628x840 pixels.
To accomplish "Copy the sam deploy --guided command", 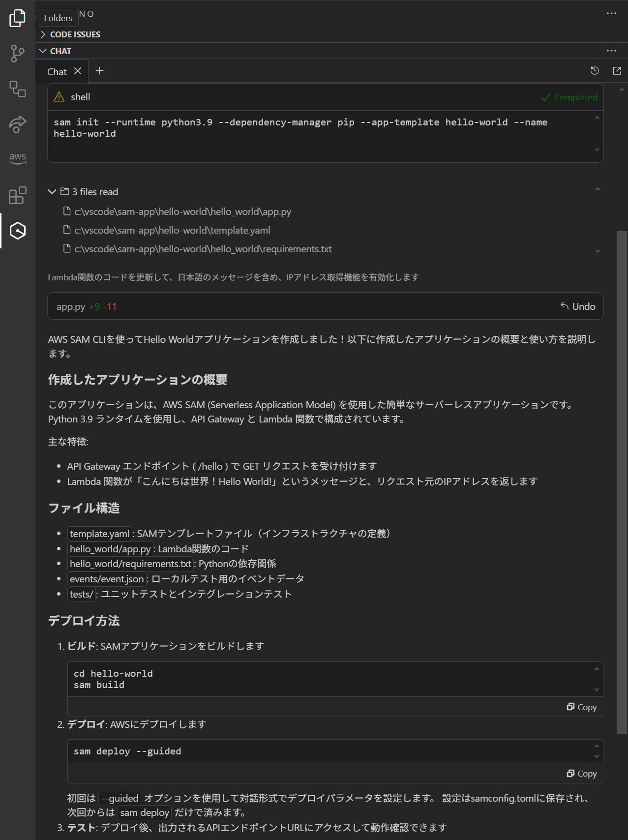I will click(x=582, y=774).
